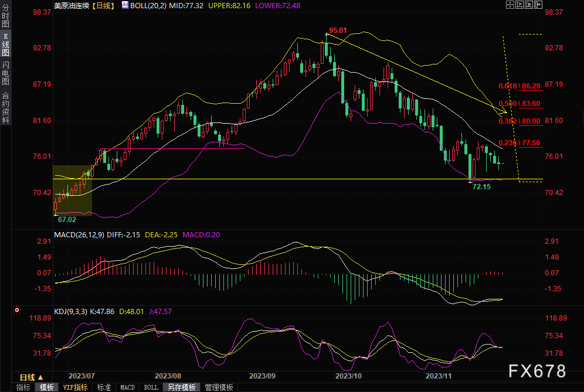This screenshot has width=584, height=392.
Task: Click the export panel arrow icon
Action: point(538,5)
